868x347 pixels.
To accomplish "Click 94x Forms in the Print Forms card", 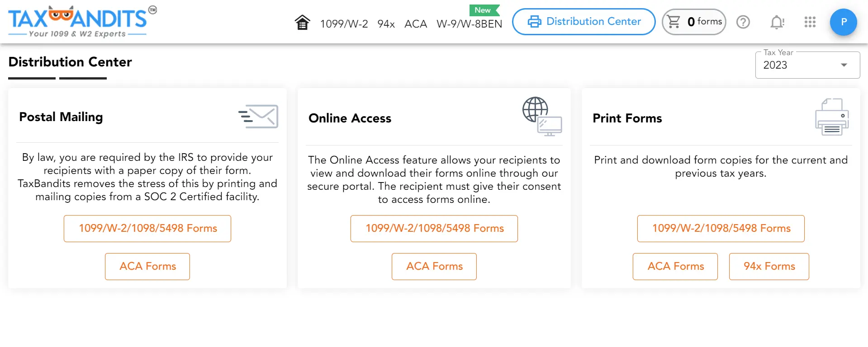I will tap(768, 266).
